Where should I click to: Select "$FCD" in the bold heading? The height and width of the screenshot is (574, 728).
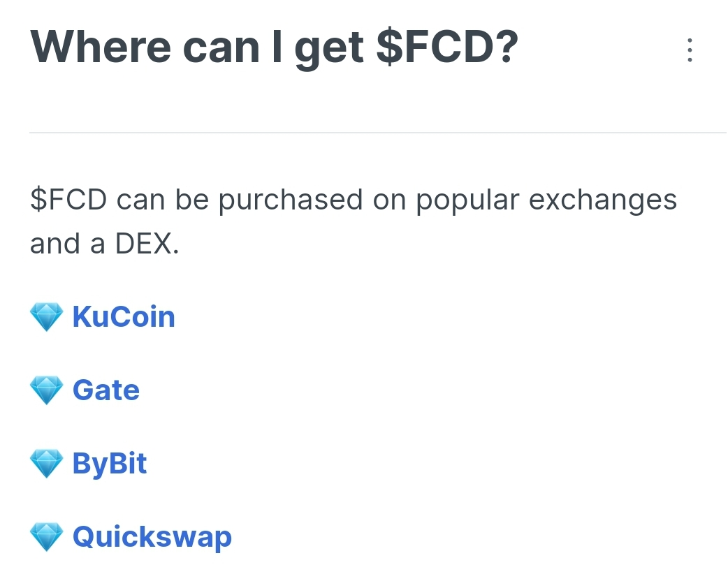point(447,47)
